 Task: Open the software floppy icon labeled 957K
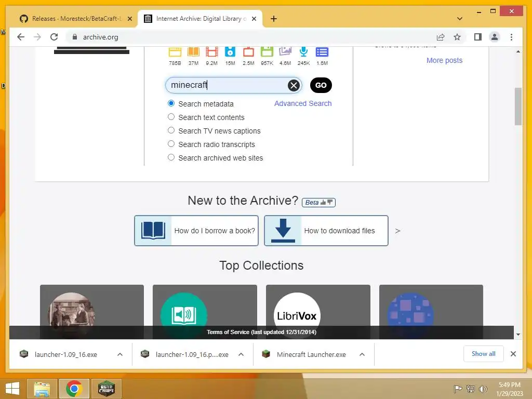coord(267,52)
